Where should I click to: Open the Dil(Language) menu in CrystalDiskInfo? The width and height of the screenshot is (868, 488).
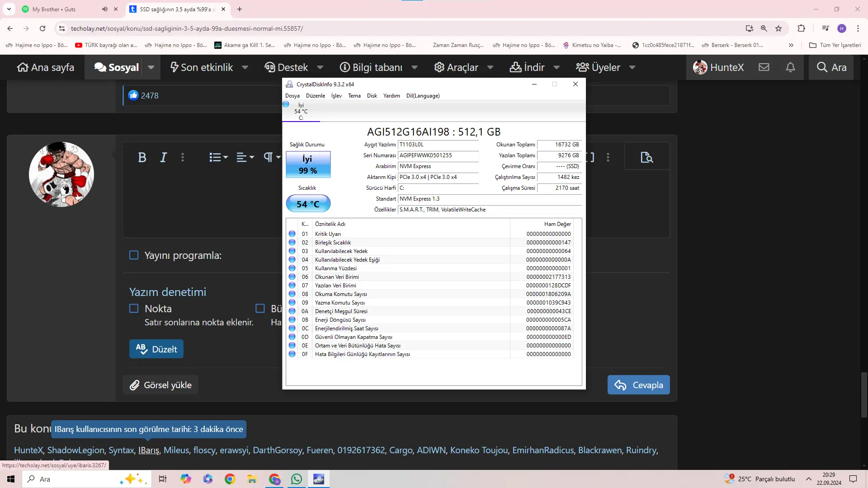pyautogui.click(x=423, y=96)
